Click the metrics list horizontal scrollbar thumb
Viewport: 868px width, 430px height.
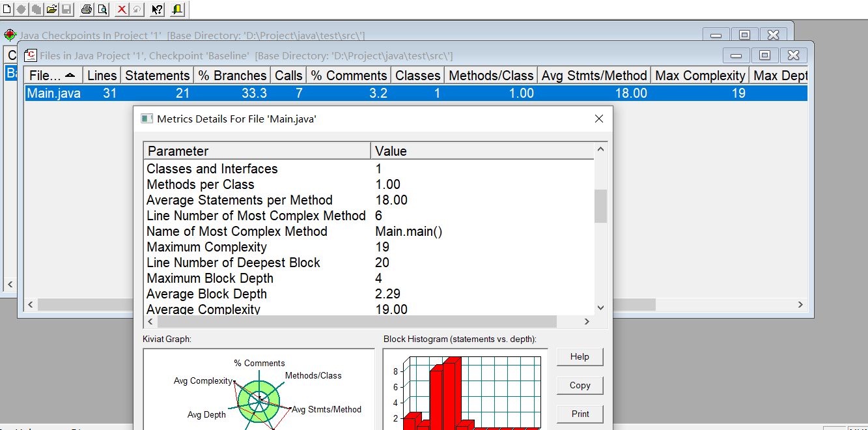tap(357, 321)
